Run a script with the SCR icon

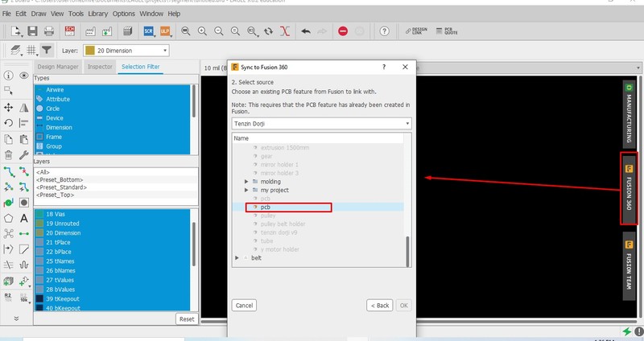click(x=149, y=31)
